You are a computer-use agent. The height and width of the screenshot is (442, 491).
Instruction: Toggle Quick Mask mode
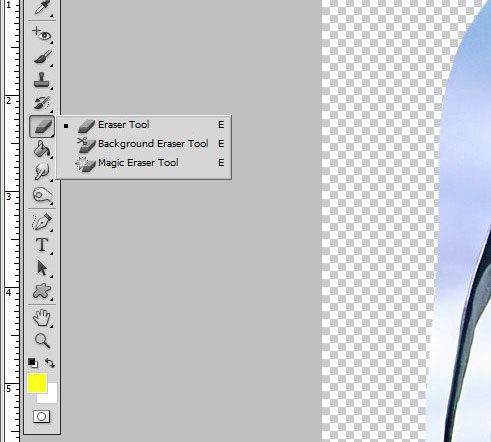coord(42,416)
